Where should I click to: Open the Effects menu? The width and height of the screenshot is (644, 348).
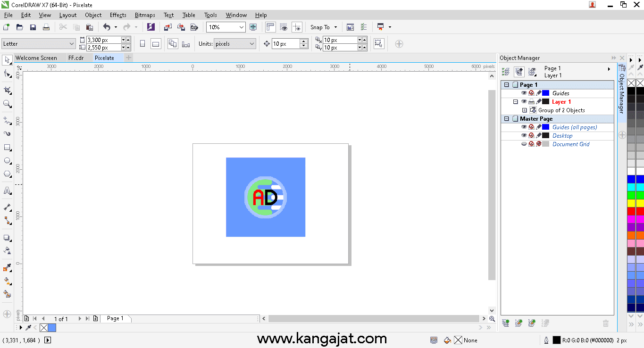118,15
